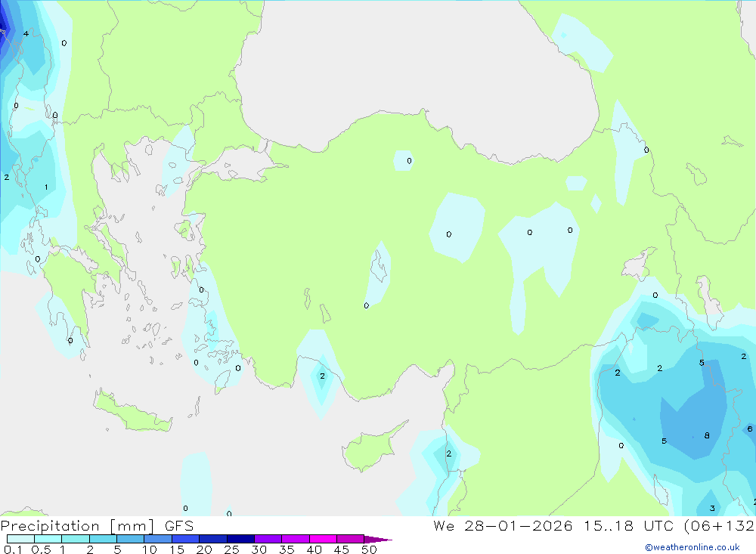
Task: Click the over-50 arrow tip of the legend
Action: (379, 540)
